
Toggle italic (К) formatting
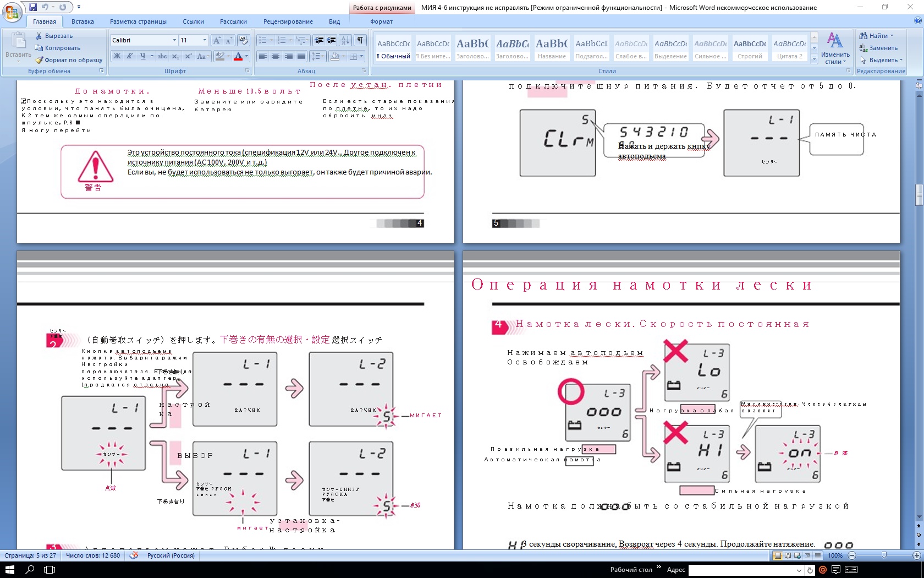[x=130, y=56]
